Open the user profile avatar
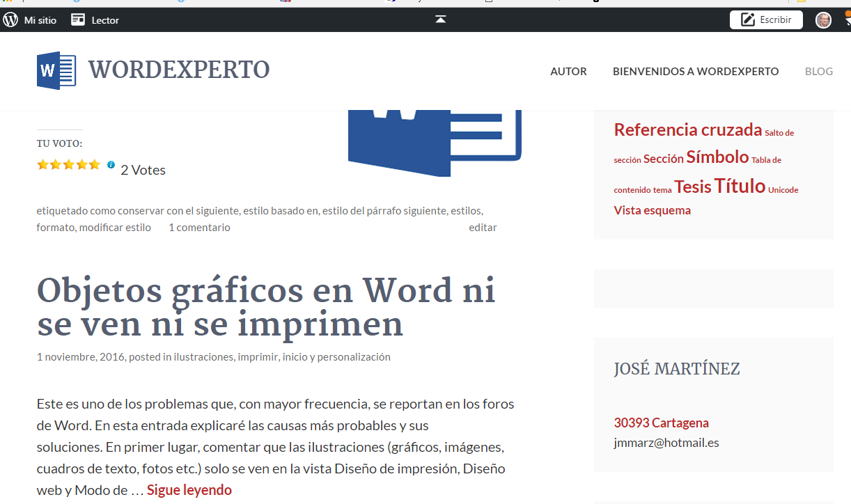 pos(823,20)
